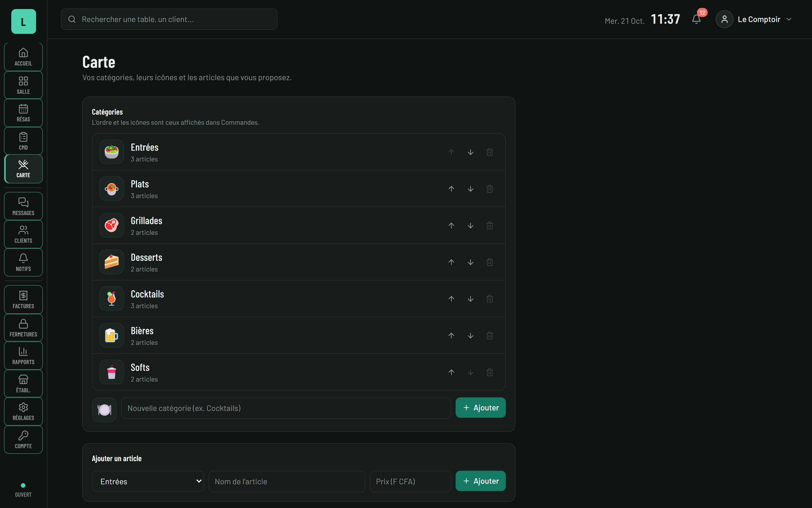Image resolution: width=812 pixels, height=508 pixels.
Task: Open the Entrées category select box
Action: (148, 481)
